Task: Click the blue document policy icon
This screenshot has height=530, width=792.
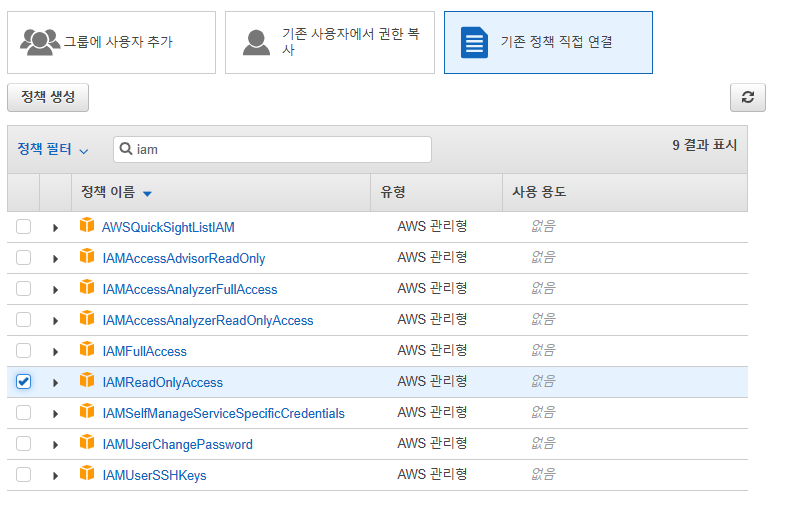Action: click(474, 42)
